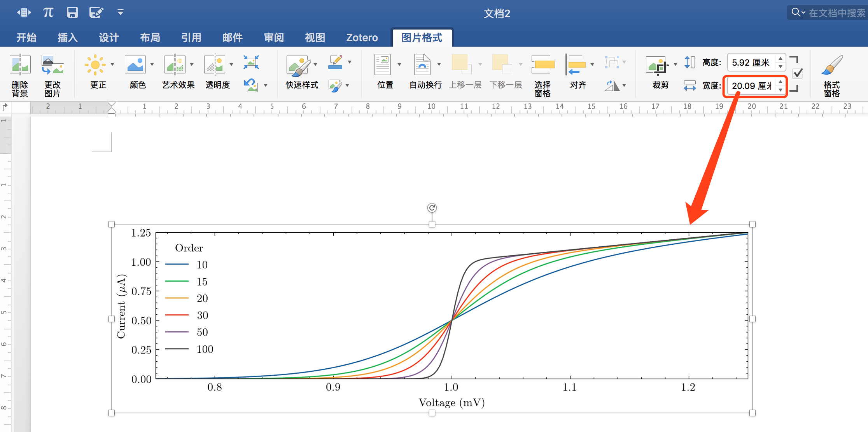Open the 颜色 (Color) dropdown arrow
Viewport: 868px width, 432px height.
[152, 64]
